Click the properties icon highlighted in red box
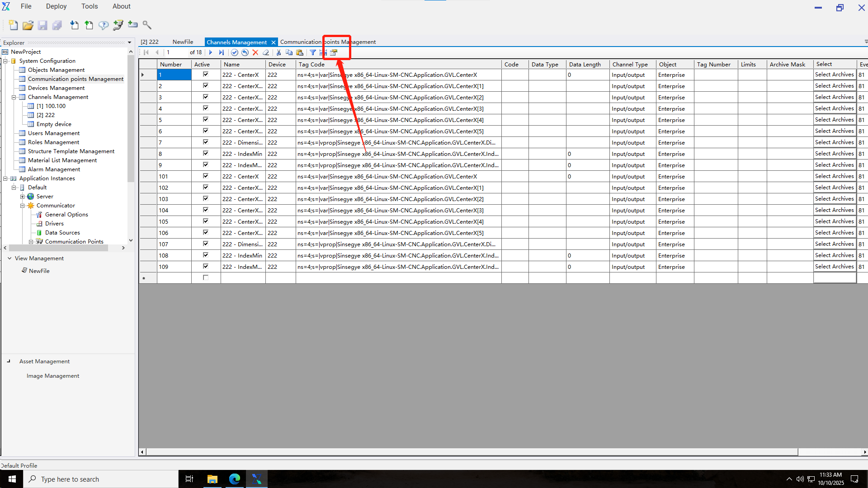 pyautogui.click(x=334, y=53)
